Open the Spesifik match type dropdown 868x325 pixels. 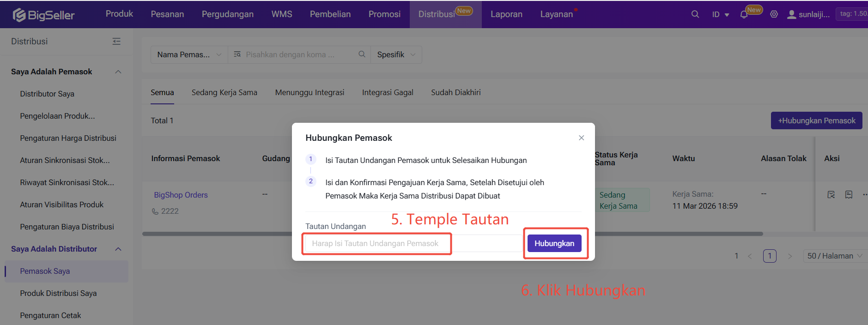(396, 54)
